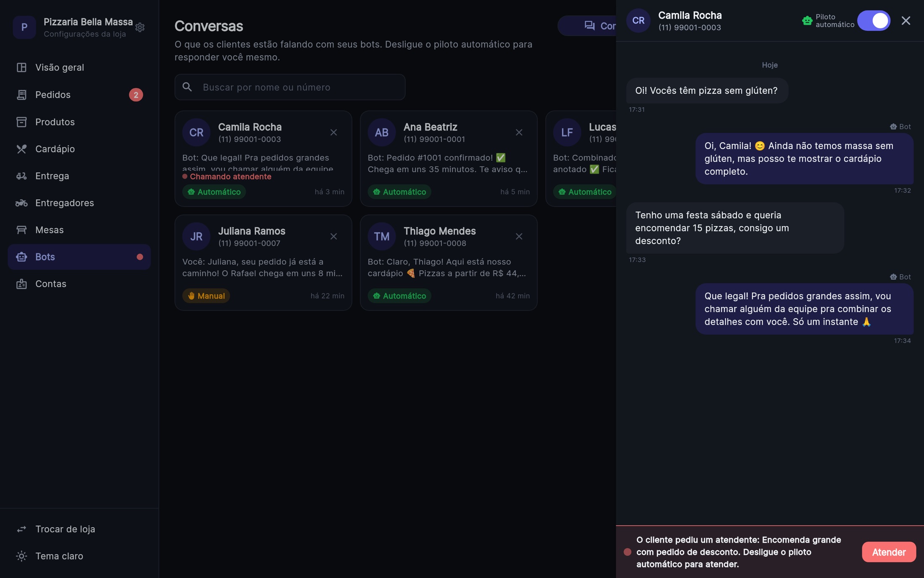Click the Piloto automático robot icon
This screenshot has width=924, height=578.
pyautogui.click(x=807, y=21)
